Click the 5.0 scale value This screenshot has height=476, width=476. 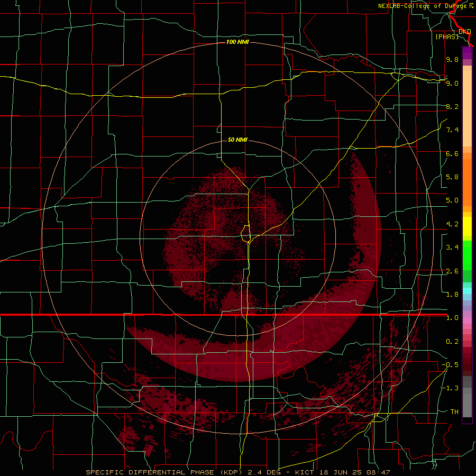click(x=452, y=200)
